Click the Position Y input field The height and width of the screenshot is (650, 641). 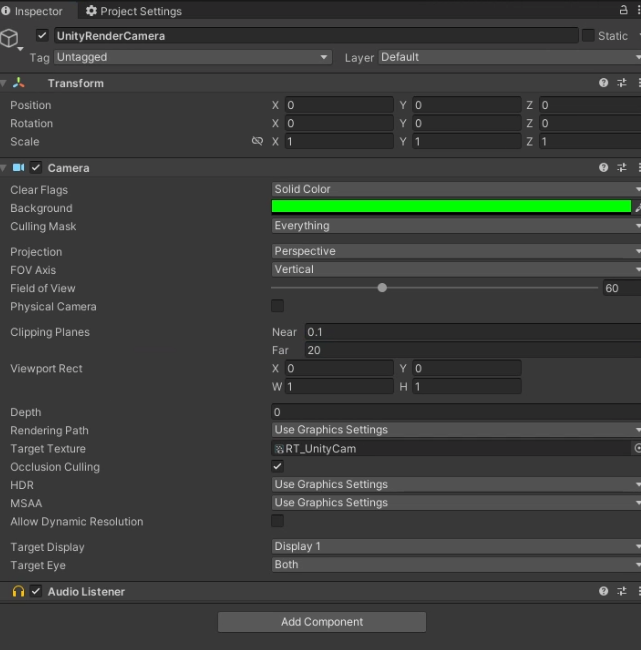point(467,105)
